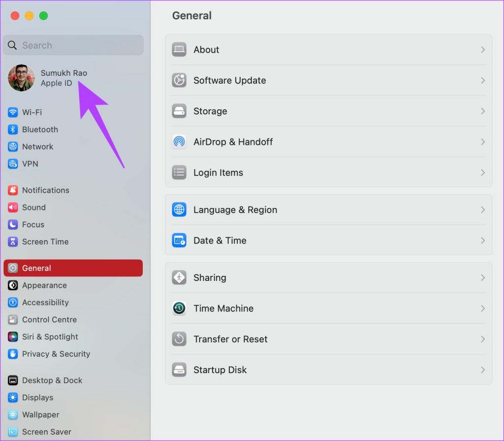This screenshot has width=504, height=441.
Task: Open Transfer or Reset options
Action: coord(230,339)
